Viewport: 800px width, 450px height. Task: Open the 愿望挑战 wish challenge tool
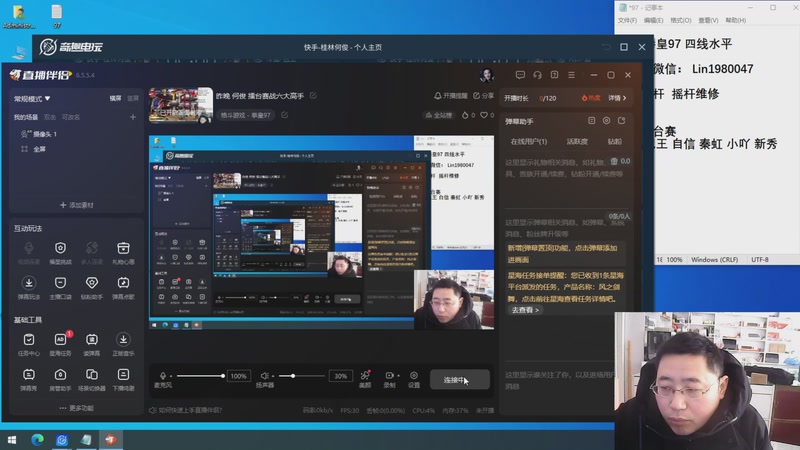pos(60,253)
